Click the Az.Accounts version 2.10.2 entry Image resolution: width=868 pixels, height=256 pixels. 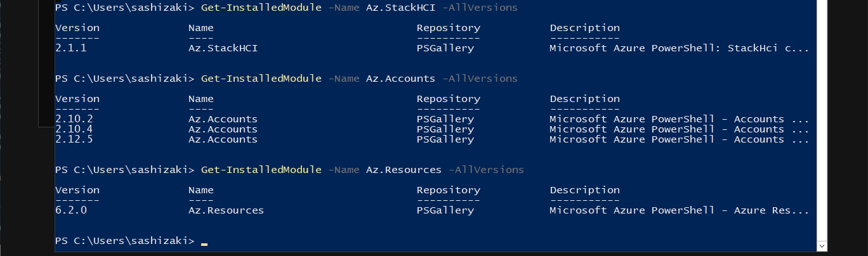tap(74, 119)
